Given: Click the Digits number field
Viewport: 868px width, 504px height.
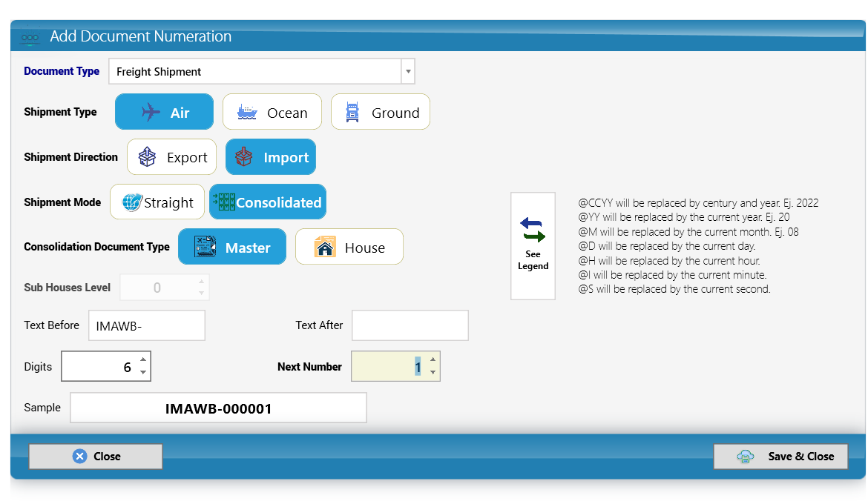Looking at the screenshot, I should coord(106,366).
